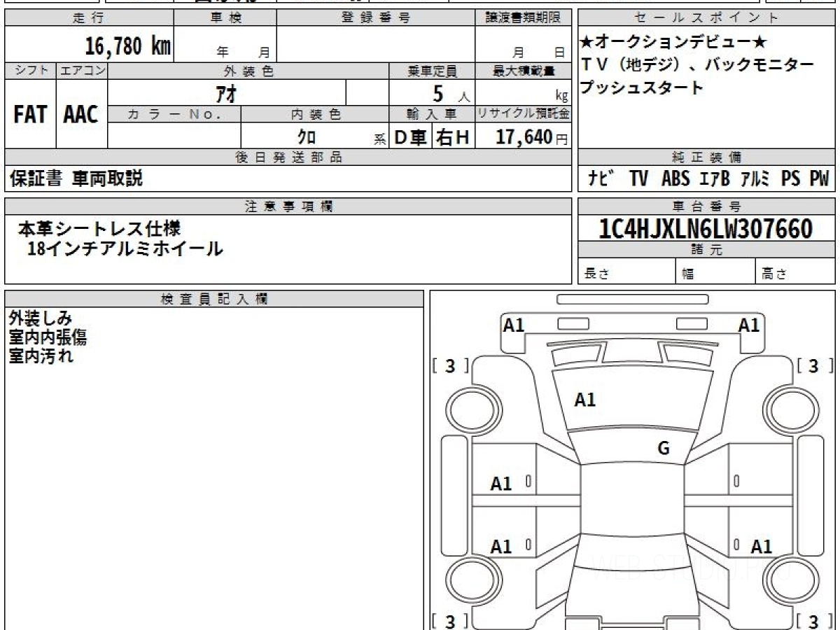Select the D車 cell

click(x=411, y=137)
